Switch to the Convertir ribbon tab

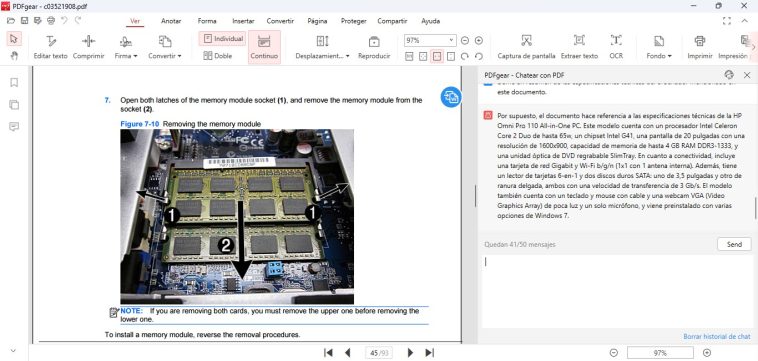pos(280,21)
